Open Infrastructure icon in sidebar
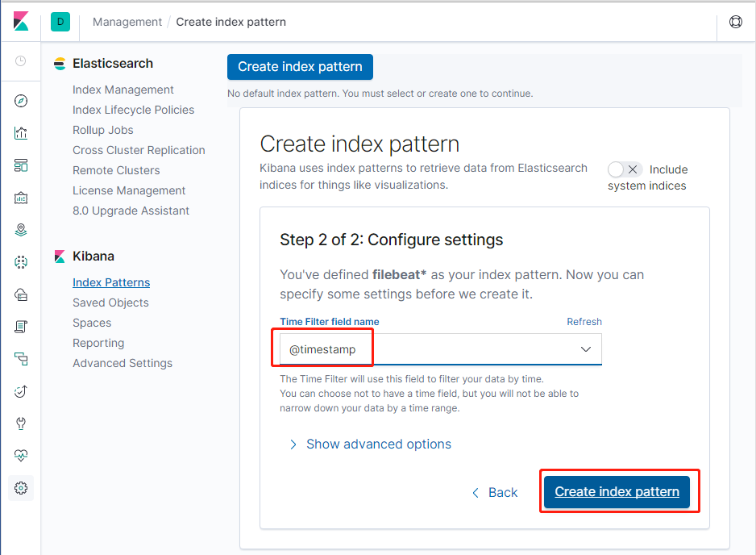756x555 pixels. pos(21,294)
